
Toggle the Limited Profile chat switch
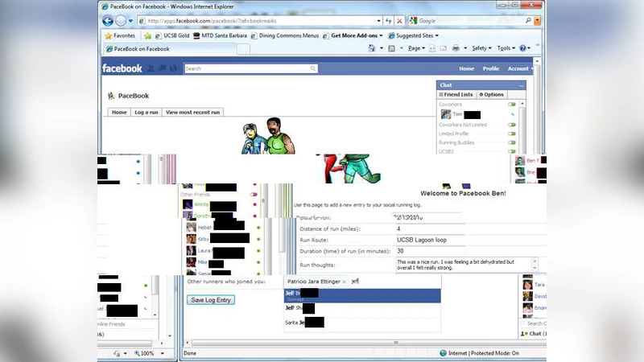(512, 134)
